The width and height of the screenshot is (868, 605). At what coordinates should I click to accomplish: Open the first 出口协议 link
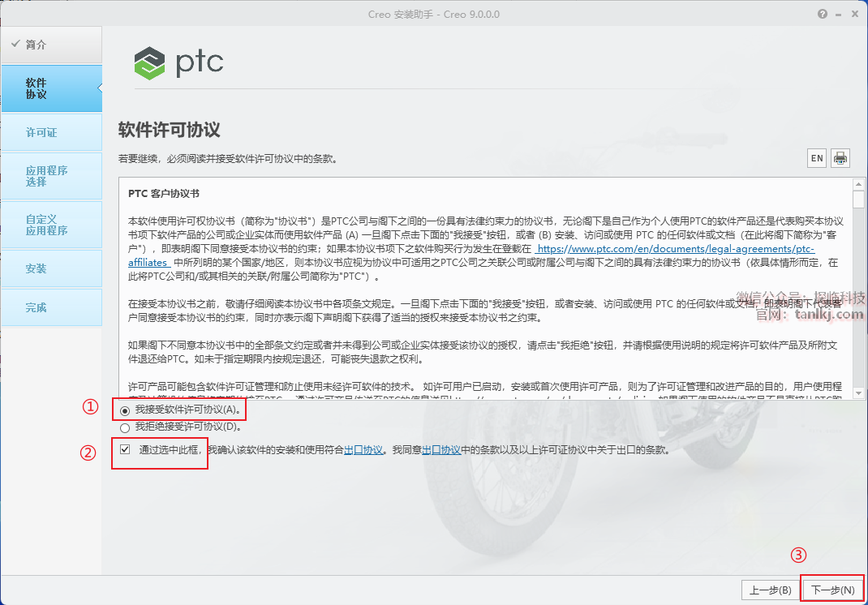[x=363, y=450]
